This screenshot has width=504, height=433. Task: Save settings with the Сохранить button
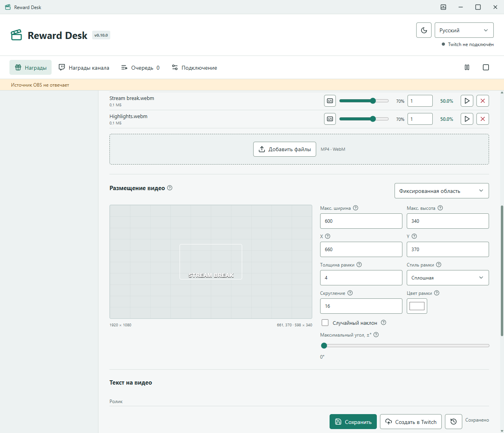tap(353, 422)
